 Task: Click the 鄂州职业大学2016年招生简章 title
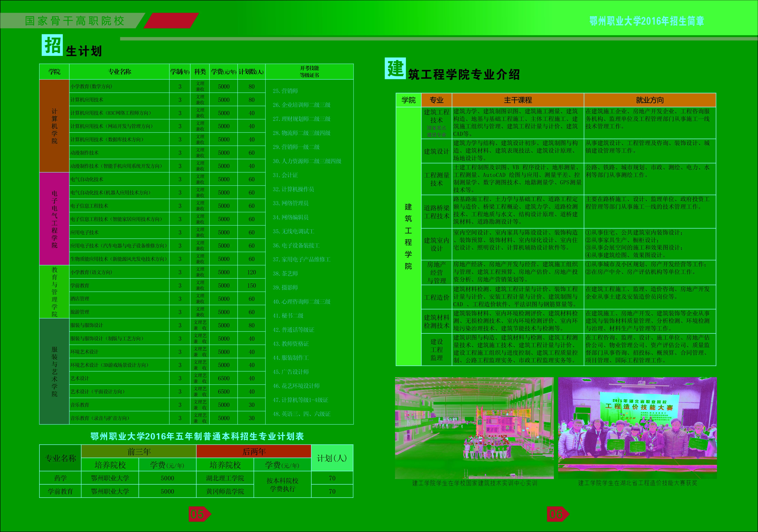[647, 21]
